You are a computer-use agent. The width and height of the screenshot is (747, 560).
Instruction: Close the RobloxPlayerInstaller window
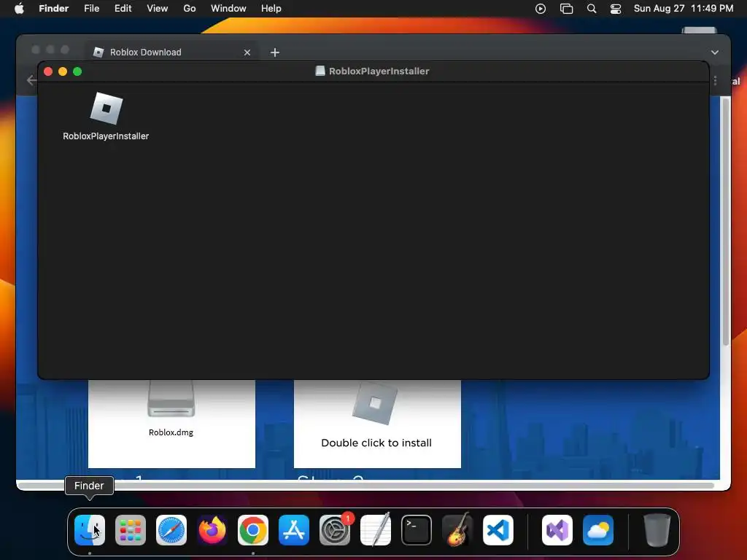coord(48,71)
